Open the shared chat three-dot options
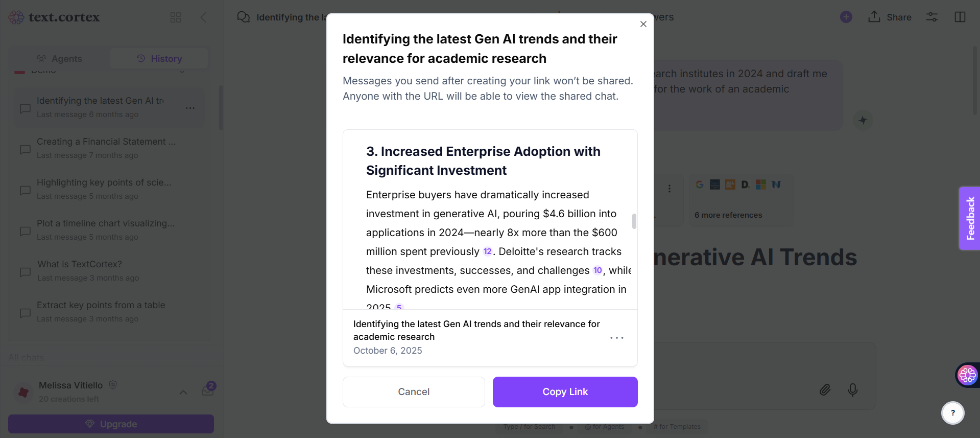The width and height of the screenshot is (980, 438). coord(617,338)
